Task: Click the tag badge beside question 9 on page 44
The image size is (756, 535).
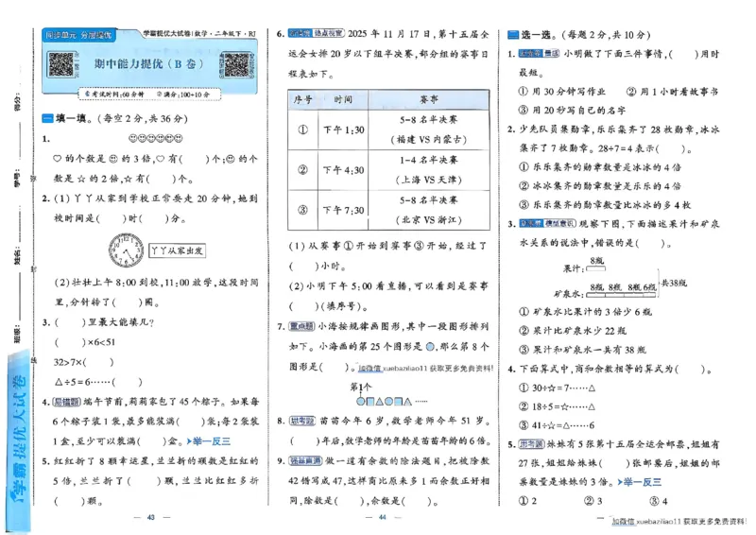Action: (305, 460)
